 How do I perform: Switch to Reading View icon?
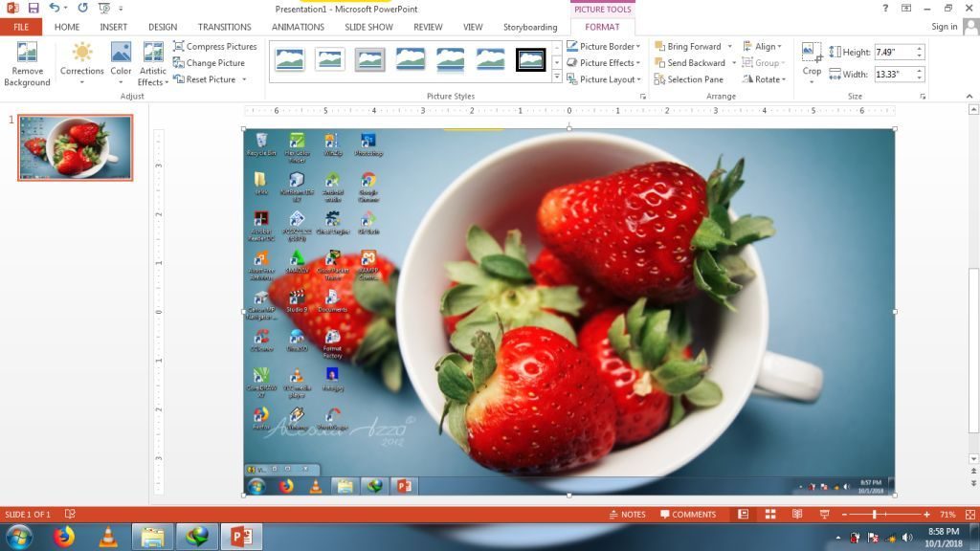click(x=797, y=514)
